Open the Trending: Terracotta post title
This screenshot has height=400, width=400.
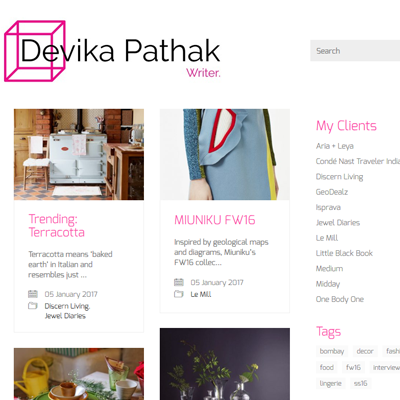(57, 225)
